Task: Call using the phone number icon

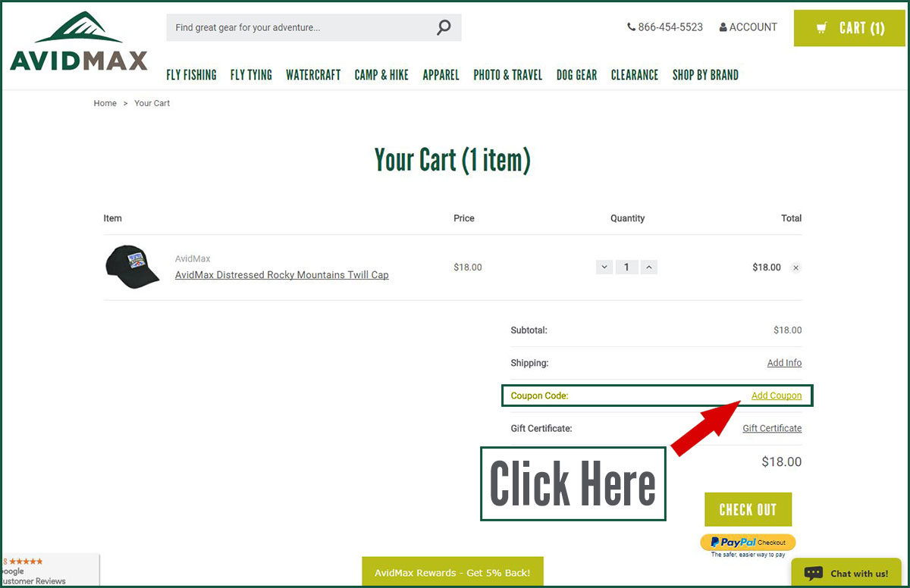Action: pyautogui.click(x=631, y=27)
